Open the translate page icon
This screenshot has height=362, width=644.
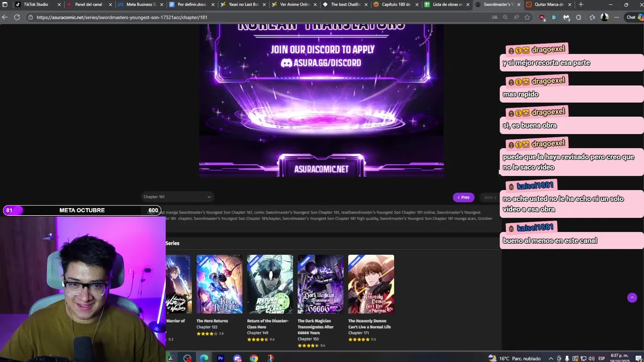click(495, 17)
